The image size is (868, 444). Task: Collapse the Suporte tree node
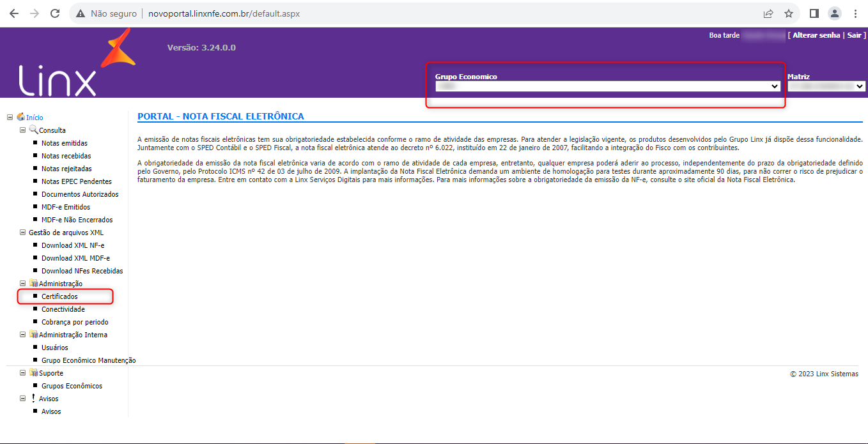22,372
